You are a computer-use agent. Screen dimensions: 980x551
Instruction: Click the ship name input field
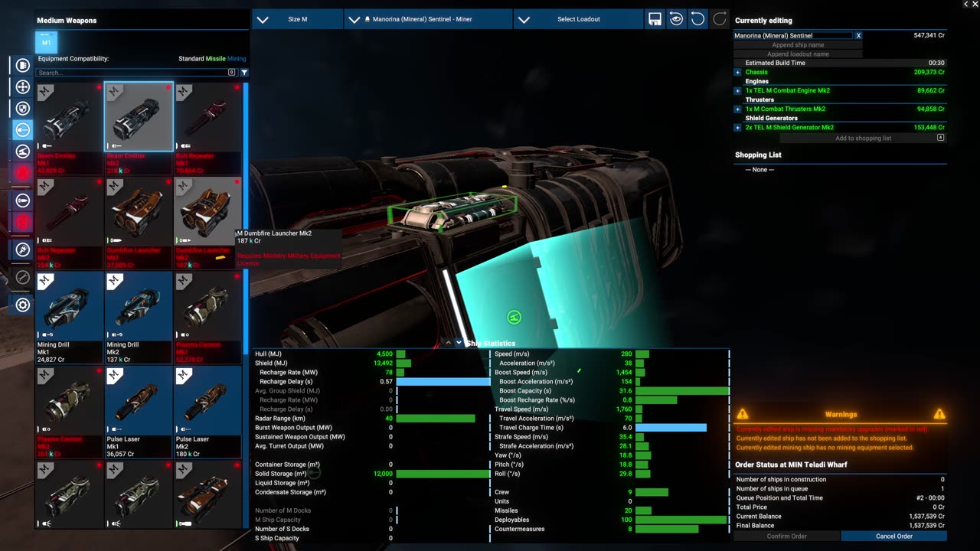[793, 35]
